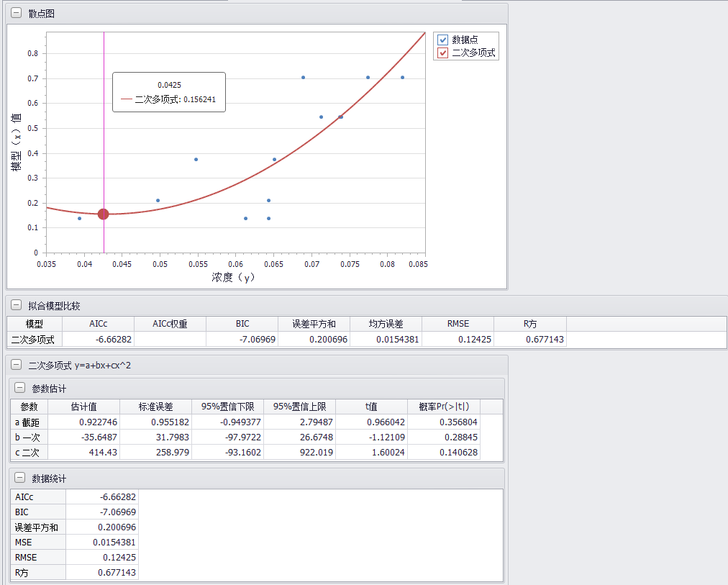Click the AICc column header in model comparison
Screen dimensions: 728x585
point(98,324)
